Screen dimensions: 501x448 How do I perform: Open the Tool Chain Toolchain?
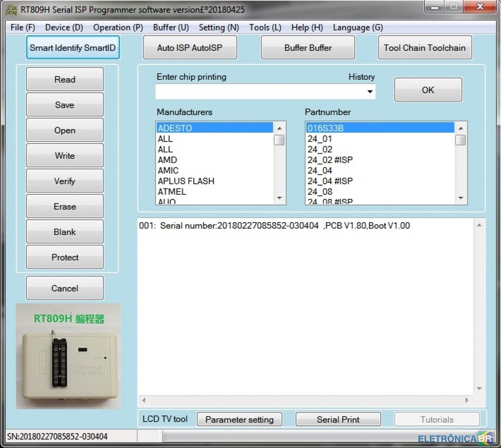click(x=424, y=47)
